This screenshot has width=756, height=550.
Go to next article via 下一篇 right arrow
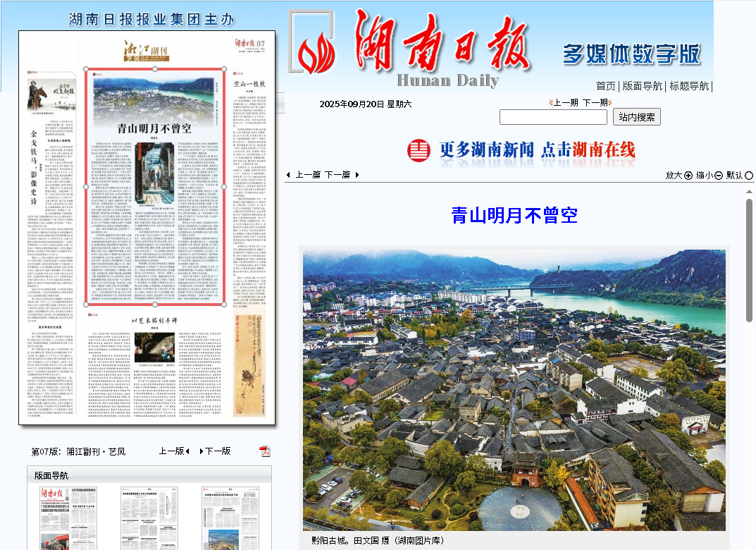357,175
